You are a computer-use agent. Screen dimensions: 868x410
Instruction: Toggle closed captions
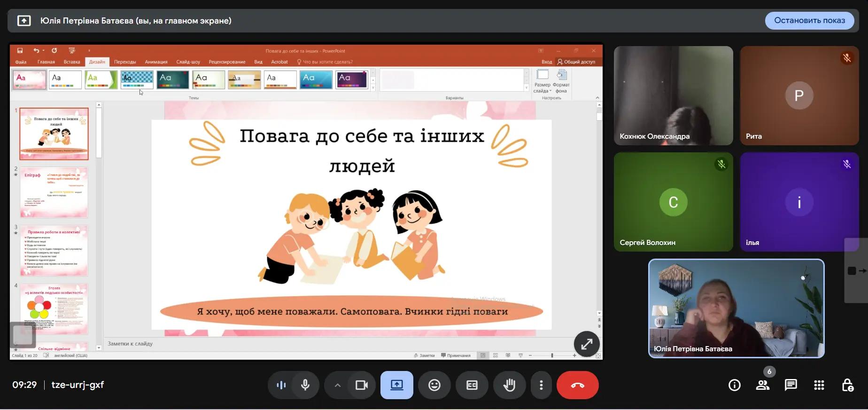click(472, 385)
